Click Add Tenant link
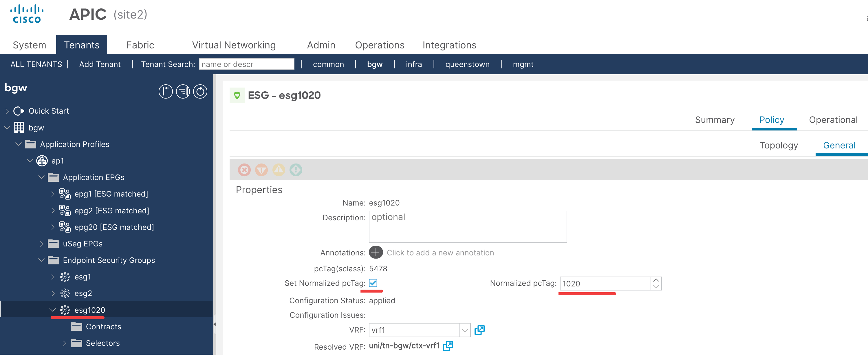The width and height of the screenshot is (868, 356). click(x=100, y=64)
